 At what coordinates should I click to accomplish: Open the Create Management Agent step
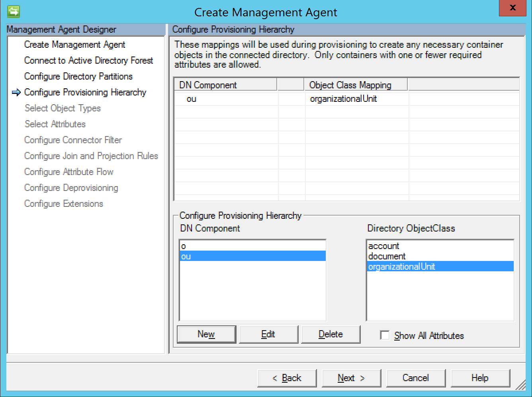point(74,45)
